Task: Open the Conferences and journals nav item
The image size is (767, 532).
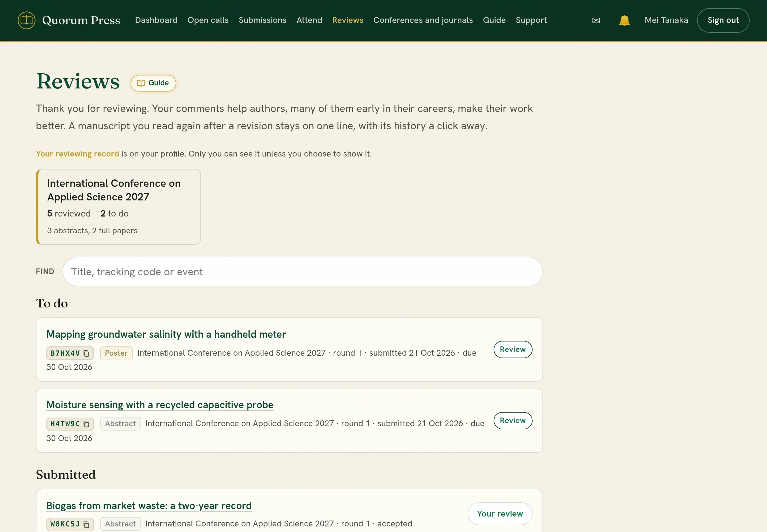Action: tap(423, 20)
